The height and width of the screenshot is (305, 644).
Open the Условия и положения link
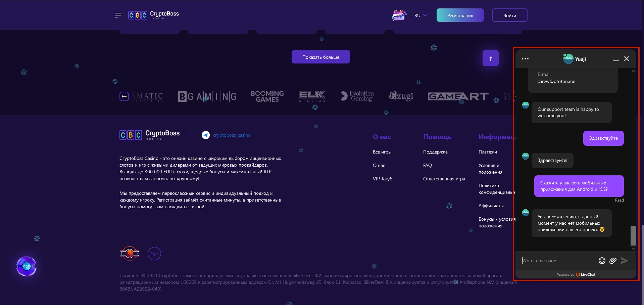point(490,169)
